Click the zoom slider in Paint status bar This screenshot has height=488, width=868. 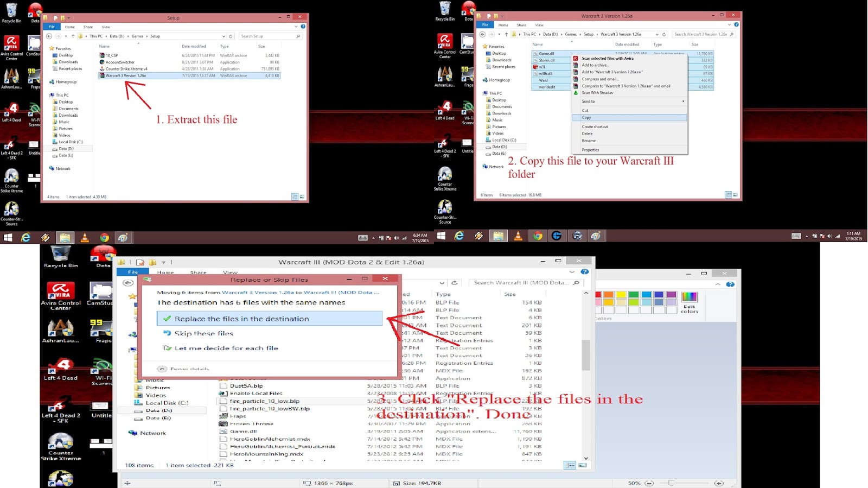coord(671,483)
